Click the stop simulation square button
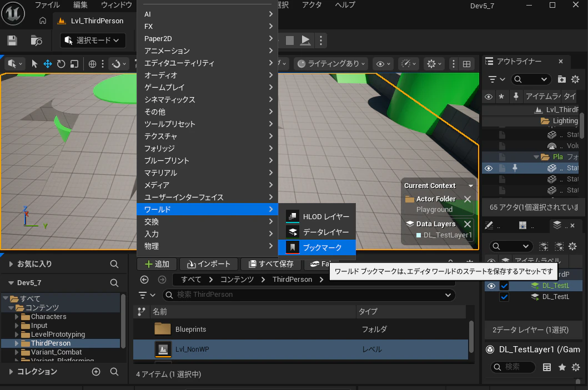588x390 pixels. click(289, 40)
